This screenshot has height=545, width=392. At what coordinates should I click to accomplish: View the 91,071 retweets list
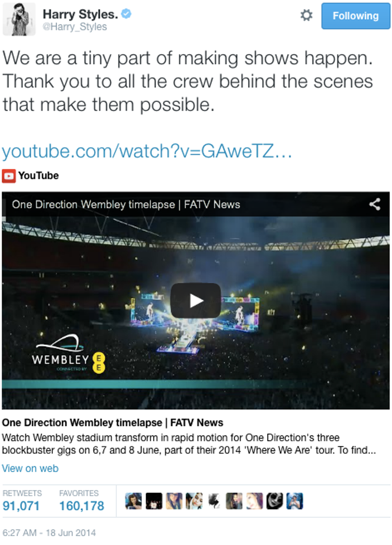click(22, 501)
